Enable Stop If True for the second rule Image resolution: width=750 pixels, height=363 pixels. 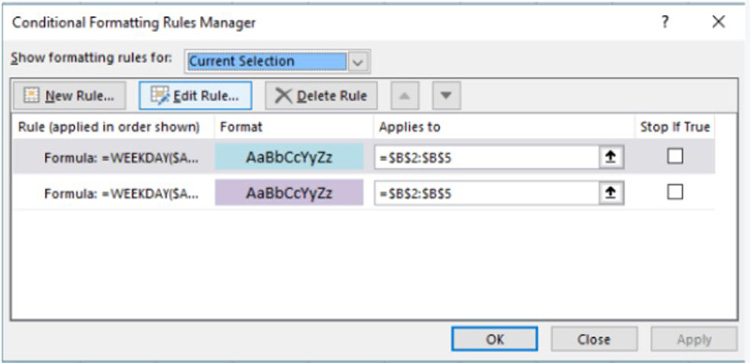click(x=675, y=192)
